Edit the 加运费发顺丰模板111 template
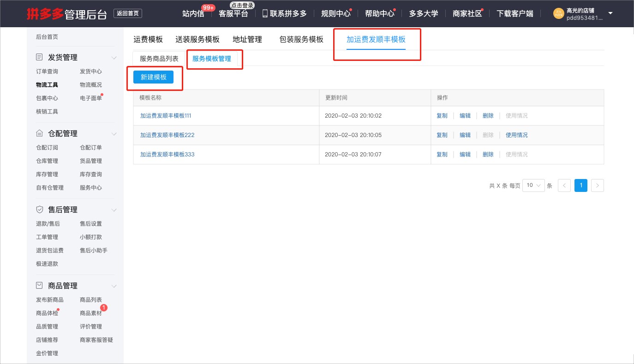Image resolution: width=634 pixels, height=364 pixels. point(465,116)
